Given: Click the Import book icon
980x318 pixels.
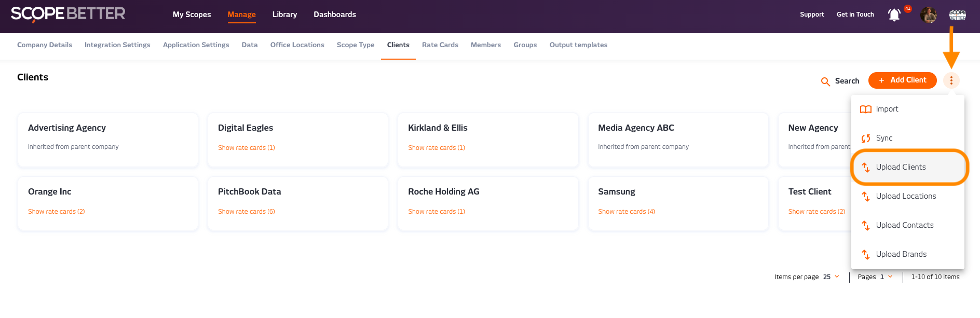Looking at the screenshot, I should click(865, 109).
